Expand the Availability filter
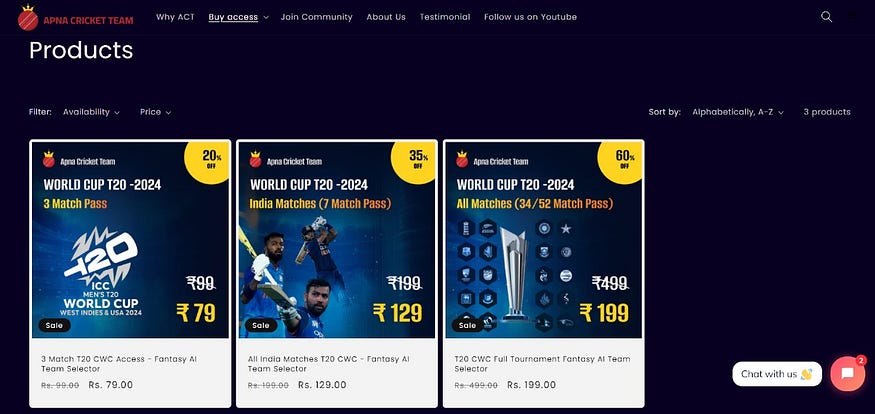875x414 pixels. (91, 112)
